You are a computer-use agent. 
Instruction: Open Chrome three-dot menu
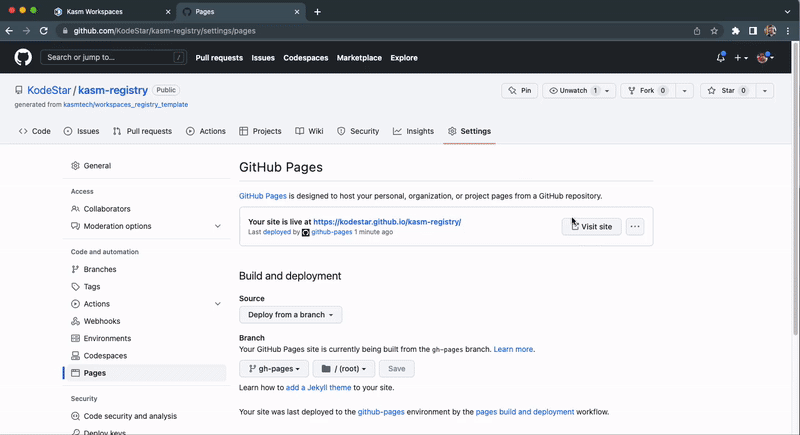(788, 31)
